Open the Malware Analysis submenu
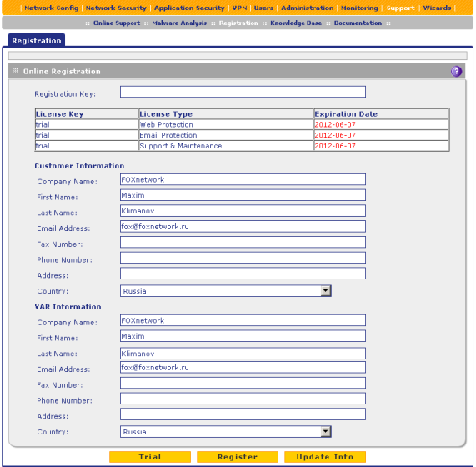This screenshot has height=467, width=476. [179, 23]
